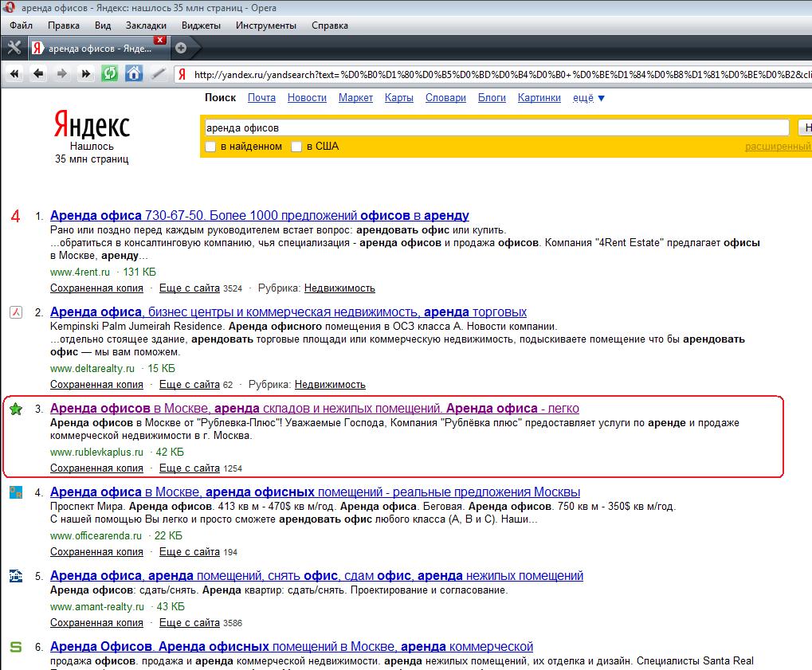Open the Почта link

[261, 97]
